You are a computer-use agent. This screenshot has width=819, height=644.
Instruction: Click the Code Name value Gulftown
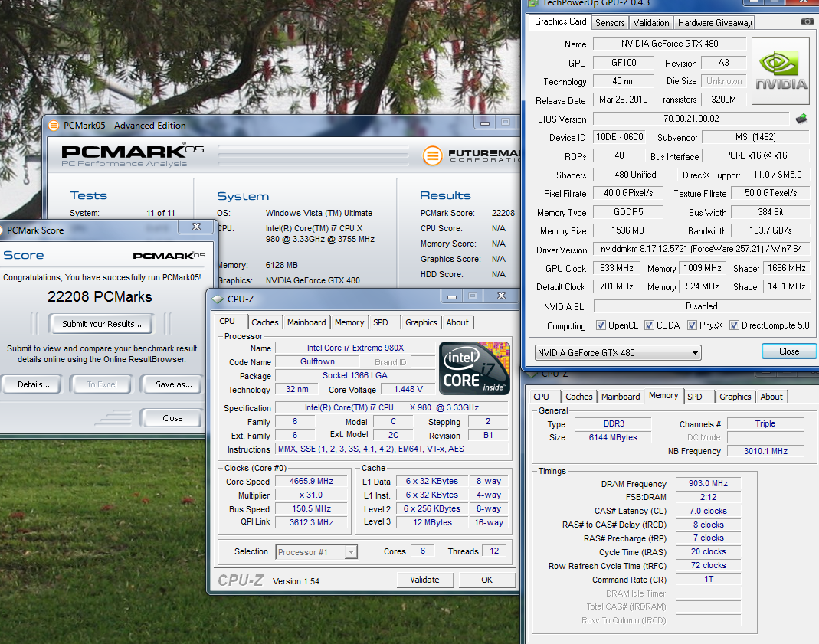pyautogui.click(x=317, y=361)
